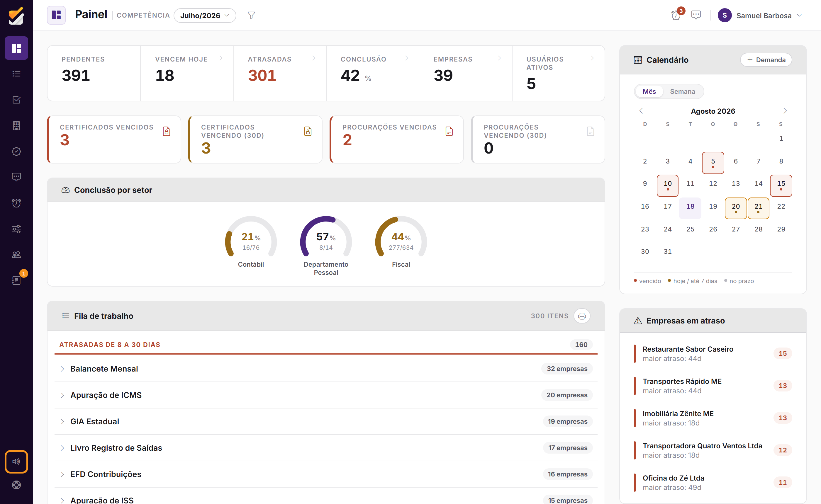Open the Vencem Hoje 18 card
821x504 pixels.
coord(187,73)
